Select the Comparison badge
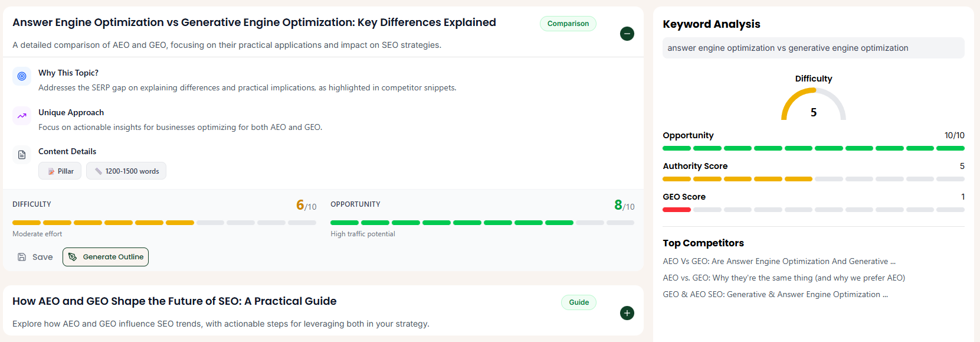This screenshot has width=980, height=342. pos(568,24)
